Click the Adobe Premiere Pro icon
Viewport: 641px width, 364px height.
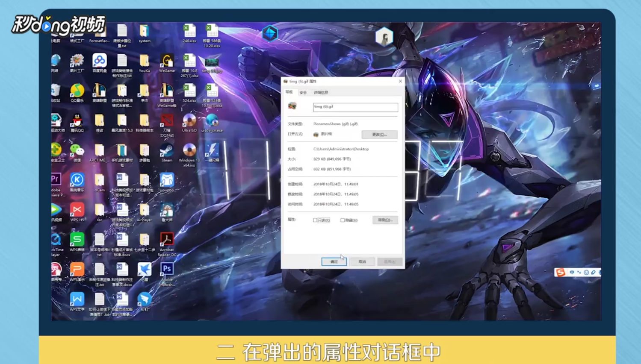(56, 185)
